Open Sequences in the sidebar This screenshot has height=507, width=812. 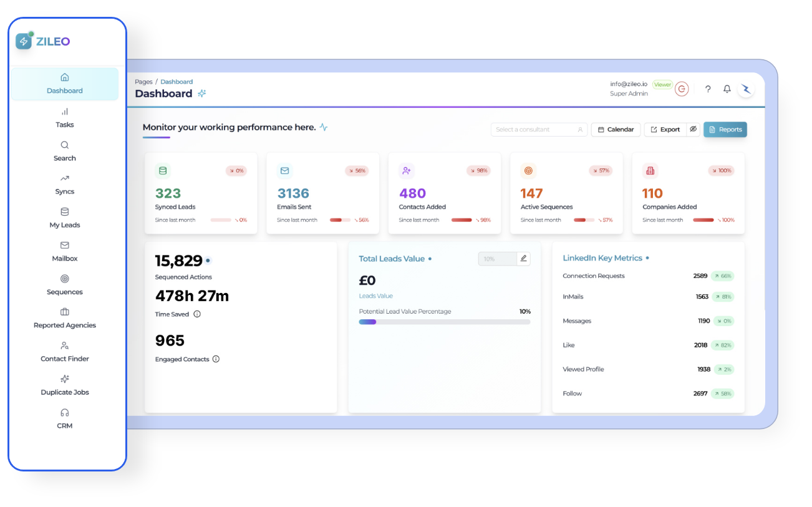coord(65,285)
